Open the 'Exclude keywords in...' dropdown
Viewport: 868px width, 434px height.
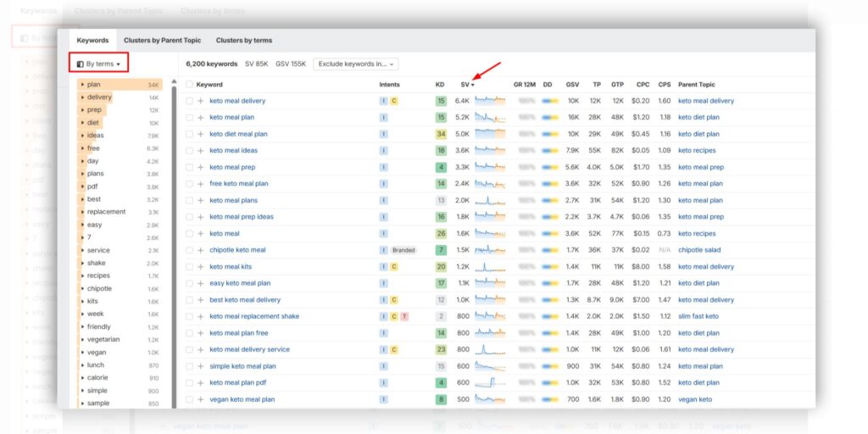356,64
